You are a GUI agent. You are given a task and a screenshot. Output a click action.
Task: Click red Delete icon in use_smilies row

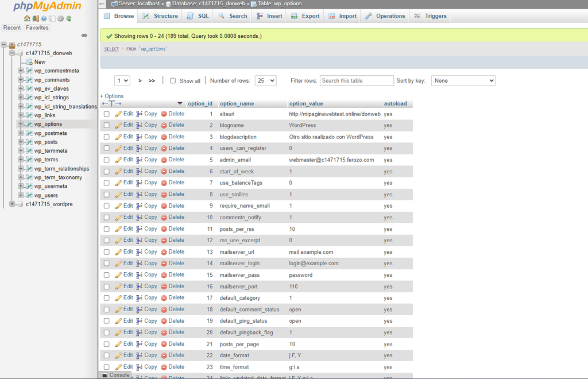pos(164,194)
